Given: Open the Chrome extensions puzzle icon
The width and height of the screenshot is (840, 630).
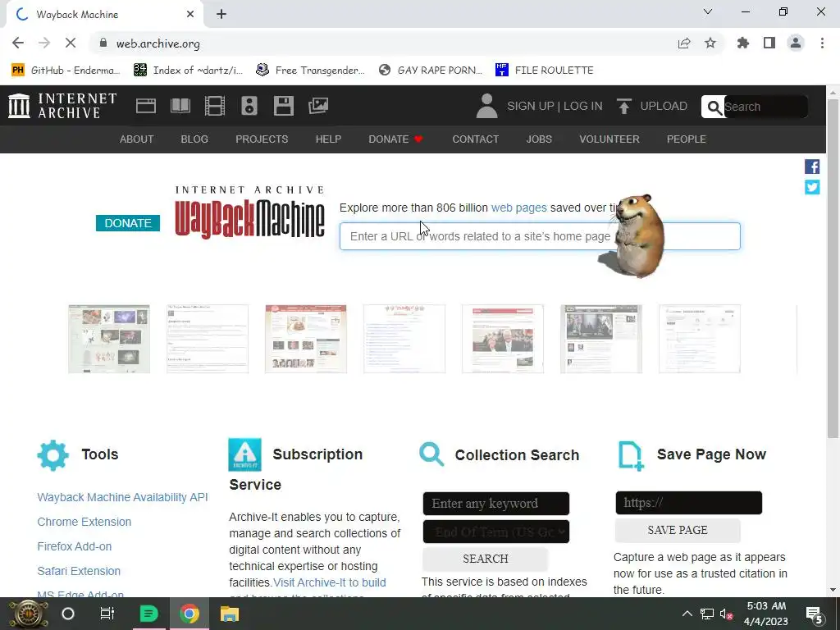Looking at the screenshot, I should (x=743, y=43).
